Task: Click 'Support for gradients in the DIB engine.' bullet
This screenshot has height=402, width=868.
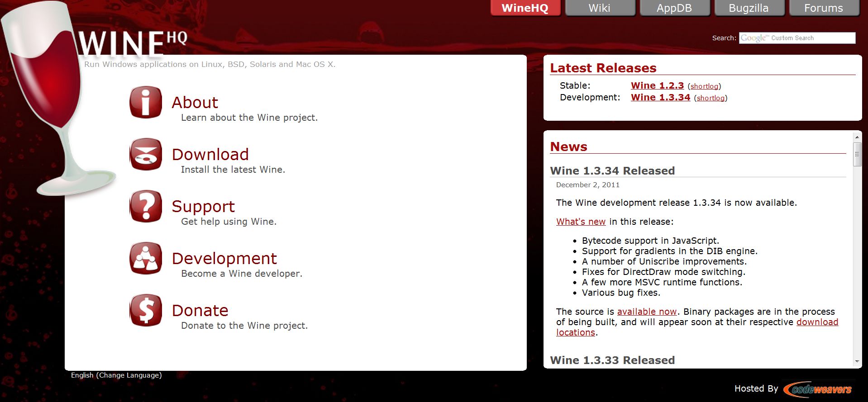Action: pos(670,251)
